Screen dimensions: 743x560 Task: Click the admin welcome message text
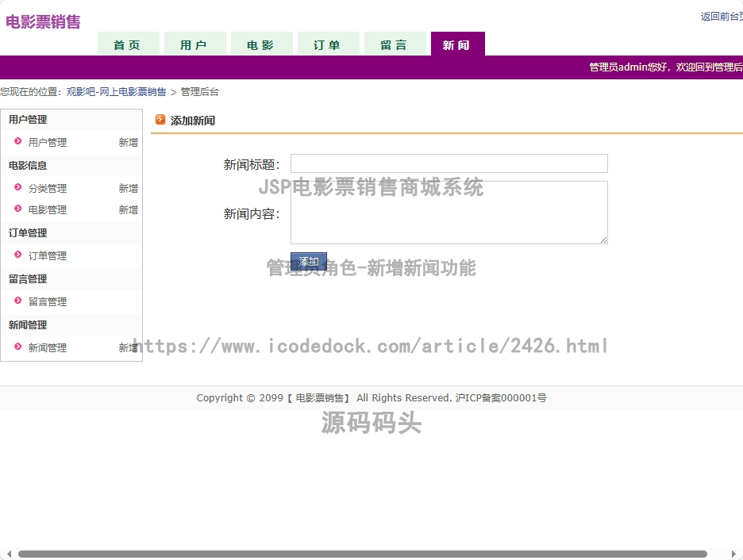(x=666, y=67)
